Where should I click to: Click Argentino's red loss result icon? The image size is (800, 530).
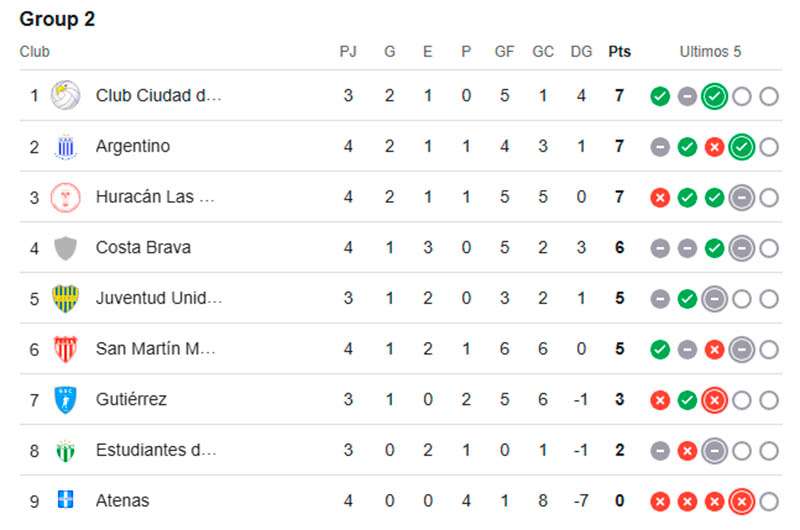[714, 147]
